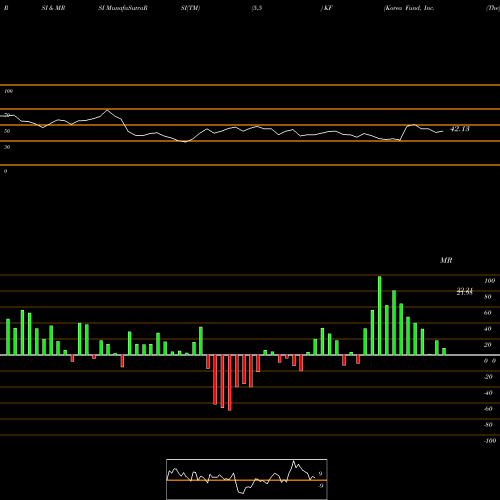Viewport: 500px width, 500px height.
Task: Click the MR axis label -100
Action: [490, 441]
